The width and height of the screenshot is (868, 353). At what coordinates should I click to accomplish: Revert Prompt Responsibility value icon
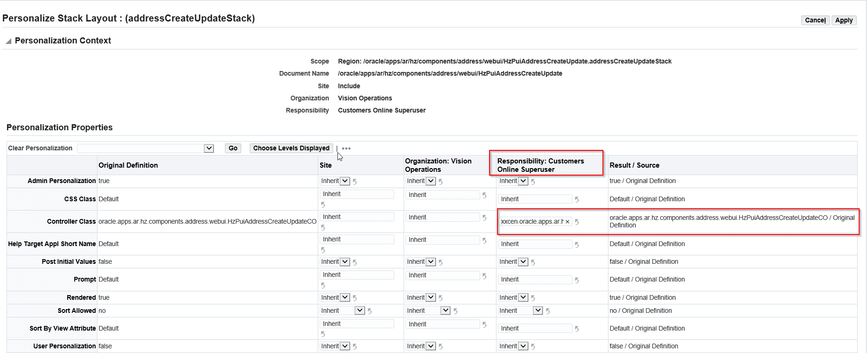(x=577, y=280)
